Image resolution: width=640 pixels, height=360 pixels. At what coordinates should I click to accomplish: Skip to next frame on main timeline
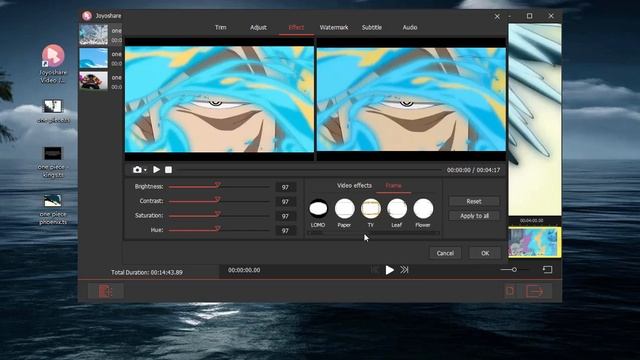(x=404, y=270)
